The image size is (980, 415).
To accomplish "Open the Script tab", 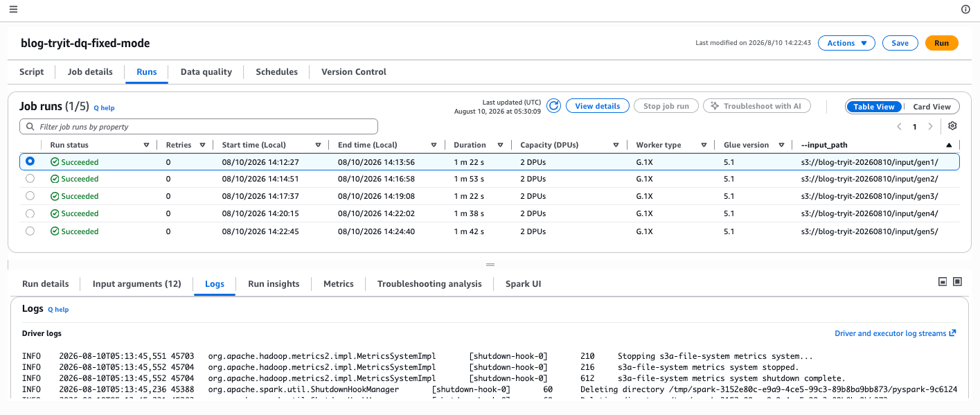I will 32,72.
